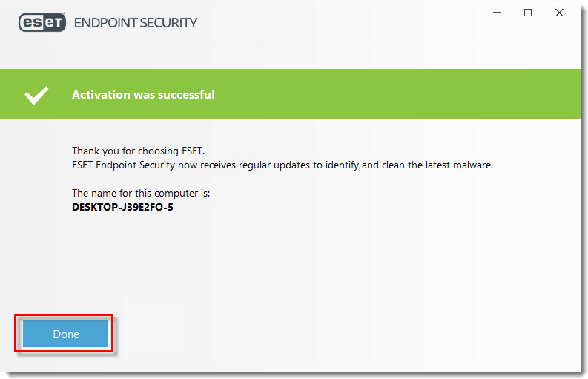Close the ESET activation dialog
Screen dimensions: 588x379
(x=559, y=13)
